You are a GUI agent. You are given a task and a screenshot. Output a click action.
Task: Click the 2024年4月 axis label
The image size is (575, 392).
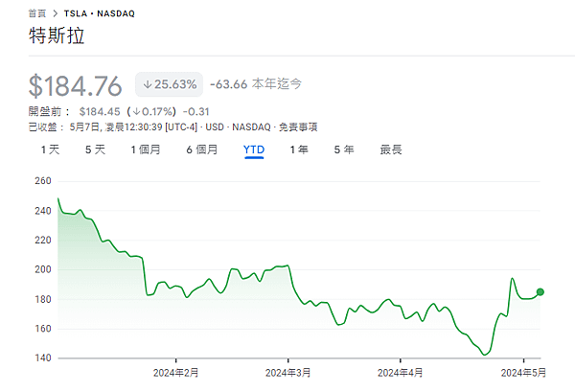pos(400,373)
